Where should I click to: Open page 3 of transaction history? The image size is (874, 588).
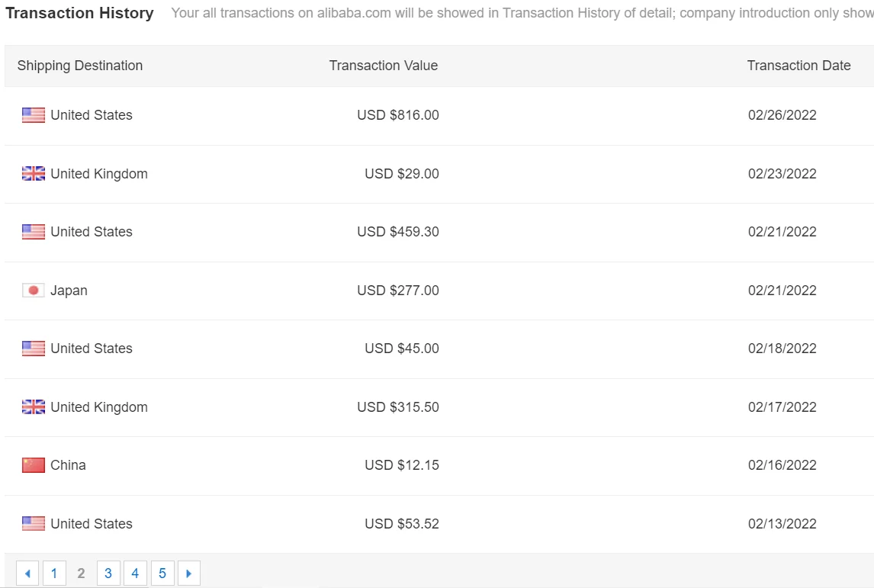(x=108, y=574)
